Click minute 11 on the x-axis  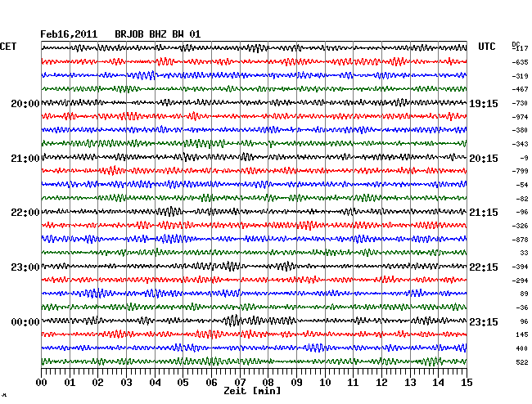tap(353, 383)
